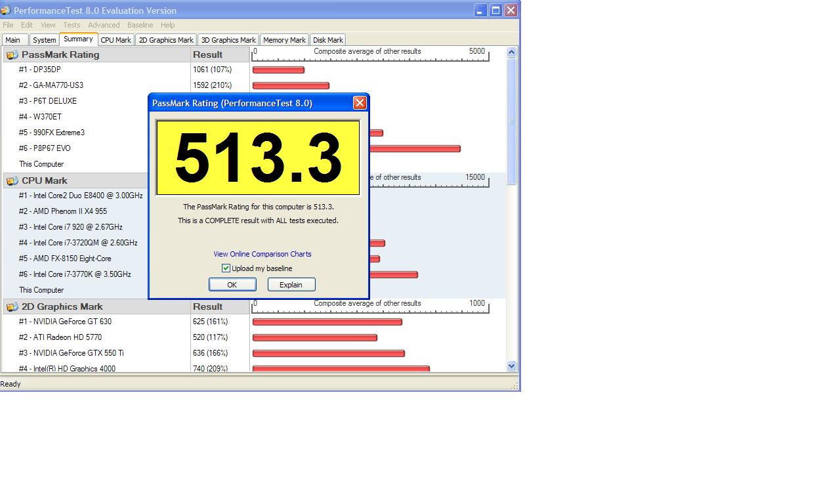Open the 3D Graphics Mark tab
This screenshot has width=840, height=504.
[228, 40]
